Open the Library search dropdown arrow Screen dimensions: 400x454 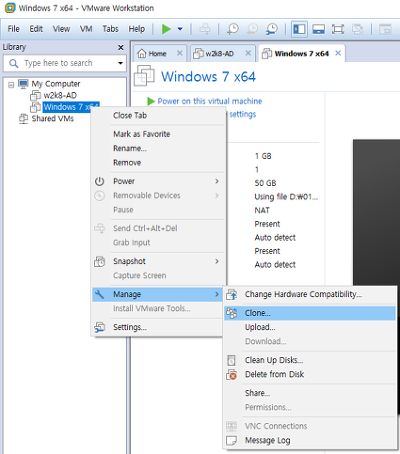point(120,63)
